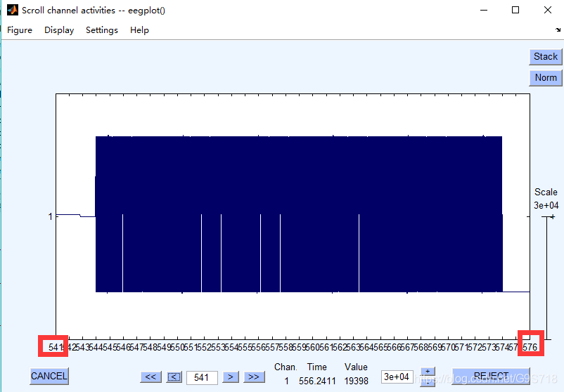
Task: Focus the scale value field 3e+04
Action: 397,377
